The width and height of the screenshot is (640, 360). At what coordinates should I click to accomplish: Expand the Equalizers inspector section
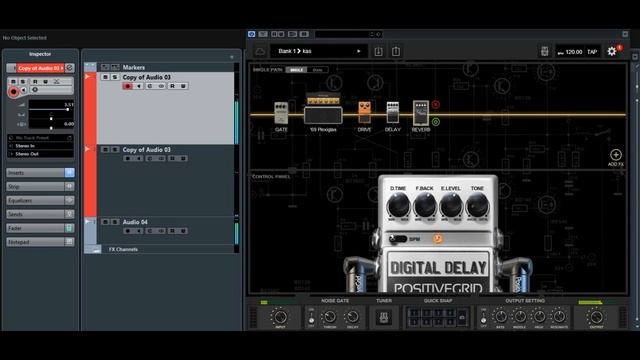(40, 200)
